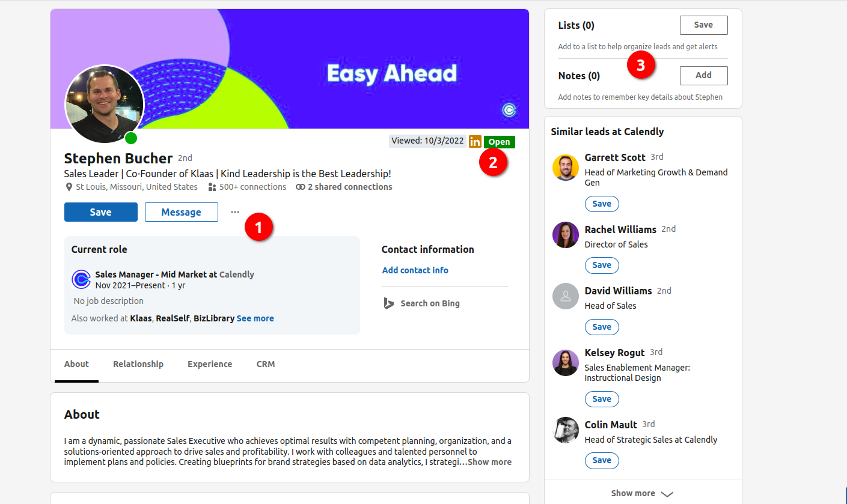Image resolution: width=847 pixels, height=504 pixels.
Task: Click the Notes (0) heading
Action: click(579, 76)
